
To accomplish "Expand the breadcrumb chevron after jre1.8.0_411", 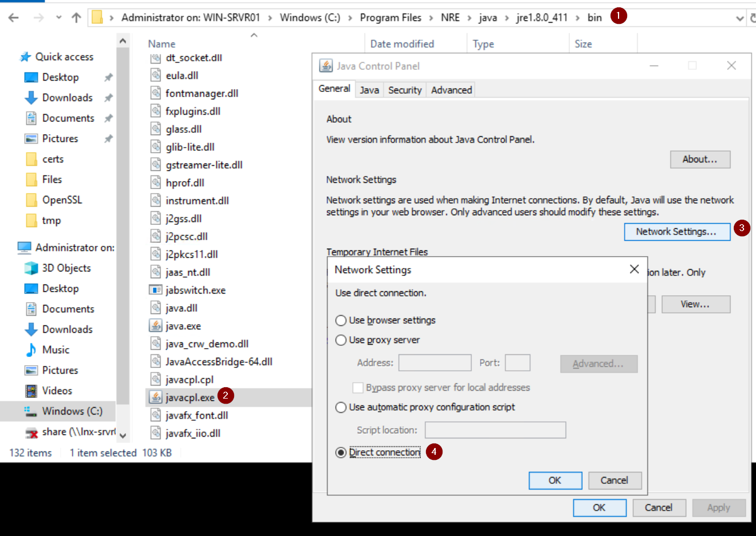I will [578, 18].
